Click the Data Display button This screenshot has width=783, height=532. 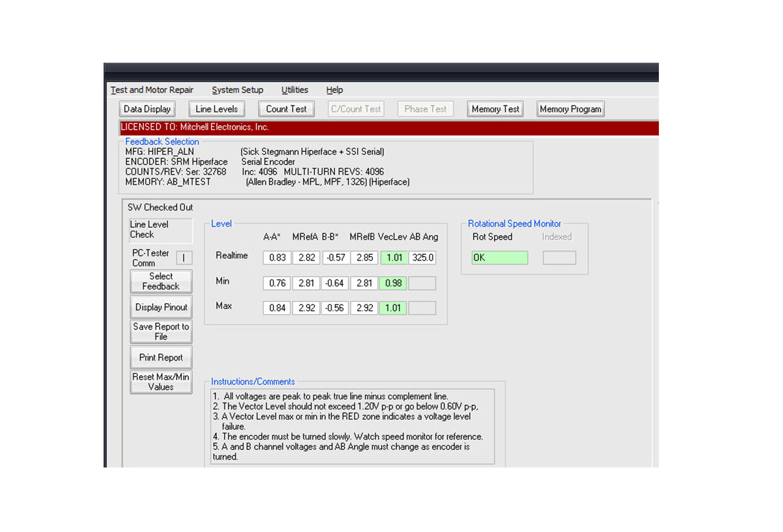pyautogui.click(x=147, y=109)
